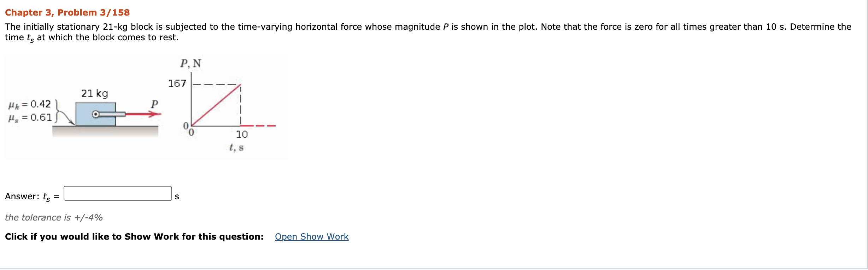Click the Chapter 3, Problem 3/158 heading
Viewport: 868px width, 270px height.
[67, 12]
